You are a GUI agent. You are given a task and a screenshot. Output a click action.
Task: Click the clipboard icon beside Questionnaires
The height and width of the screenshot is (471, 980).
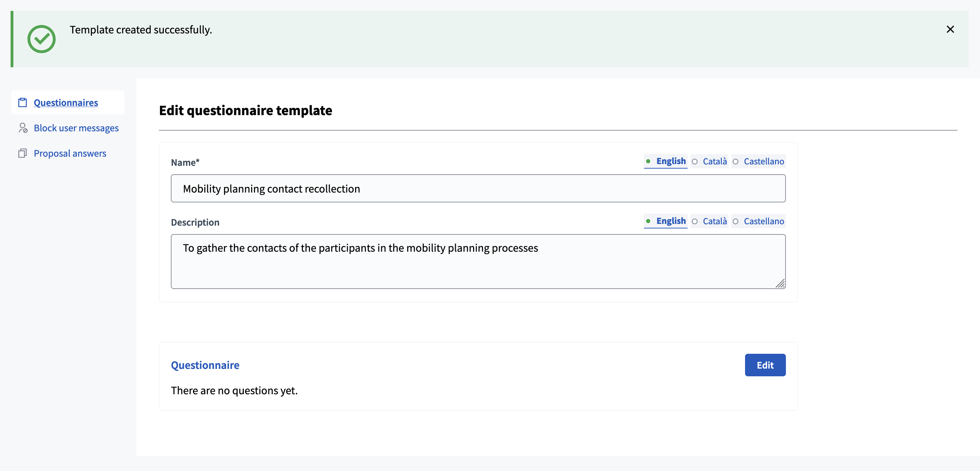[x=23, y=102]
